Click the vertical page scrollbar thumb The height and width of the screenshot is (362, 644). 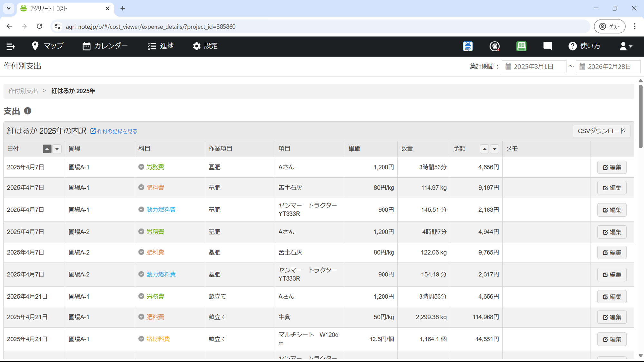[640, 116]
